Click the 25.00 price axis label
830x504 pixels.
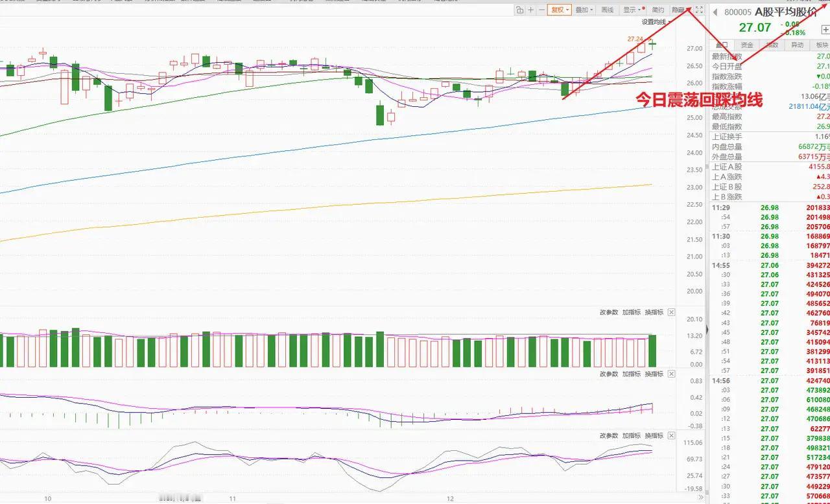pyautogui.click(x=694, y=118)
